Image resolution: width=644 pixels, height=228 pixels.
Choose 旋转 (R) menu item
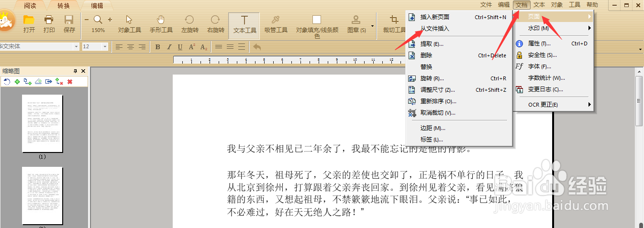(459, 78)
